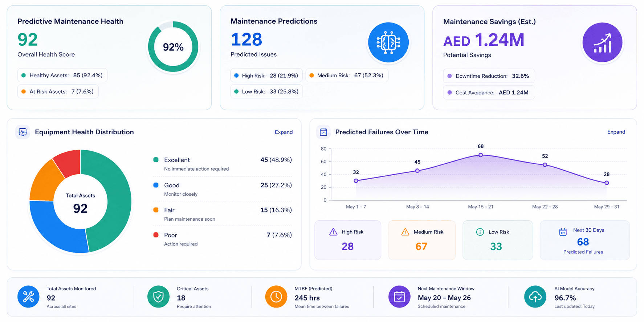
Task: Click the info circle icon in the Low Risk card
Action: point(480,232)
